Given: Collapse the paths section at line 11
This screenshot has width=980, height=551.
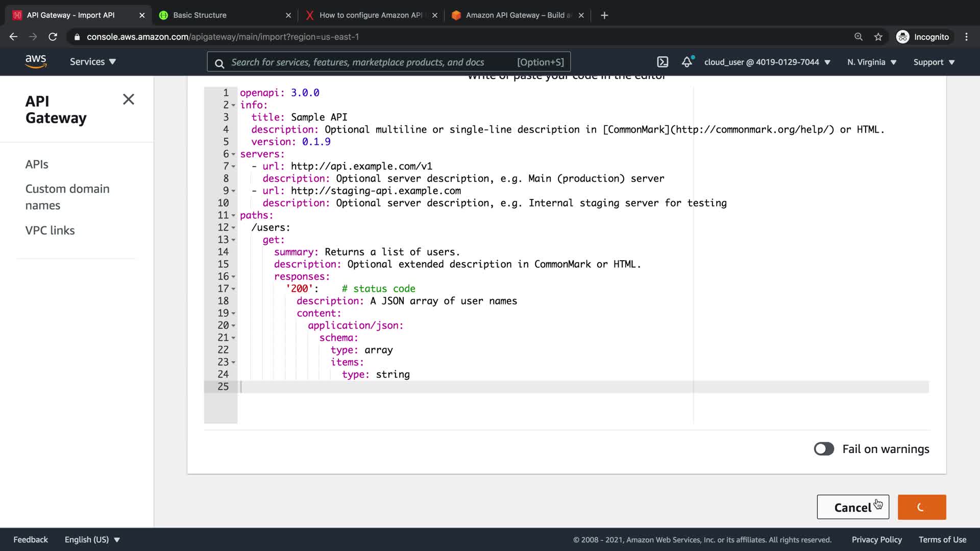Looking at the screenshot, I should 233,215.
